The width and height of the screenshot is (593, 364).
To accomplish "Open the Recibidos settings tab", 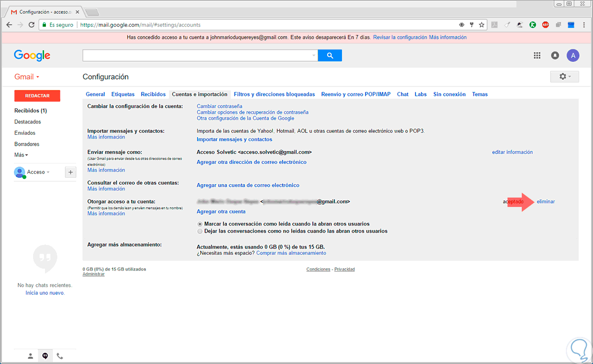I will pyautogui.click(x=153, y=94).
